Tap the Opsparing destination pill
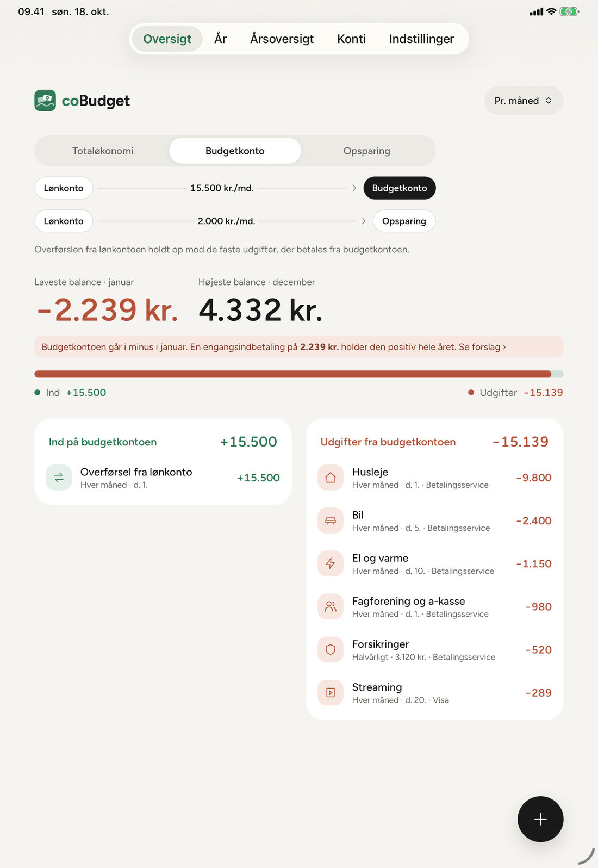Image resolution: width=598 pixels, height=868 pixels. pyautogui.click(x=404, y=221)
